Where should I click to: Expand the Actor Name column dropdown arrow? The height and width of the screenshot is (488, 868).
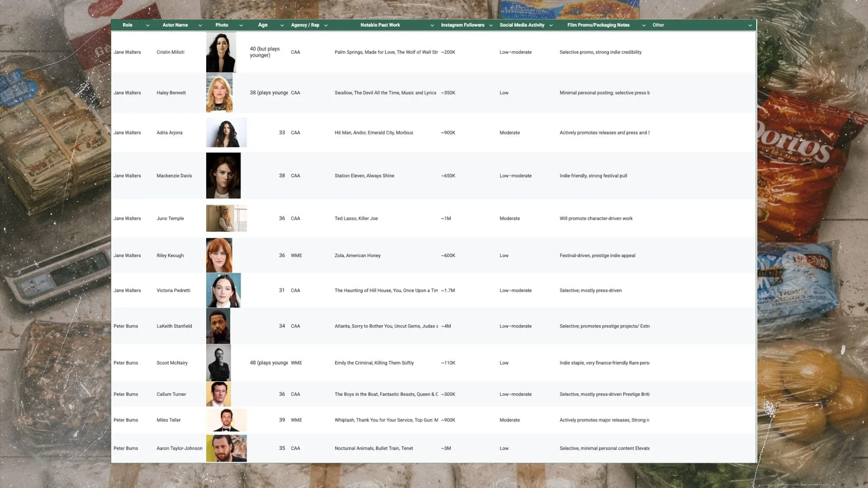pyautogui.click(x=200, y=25)
